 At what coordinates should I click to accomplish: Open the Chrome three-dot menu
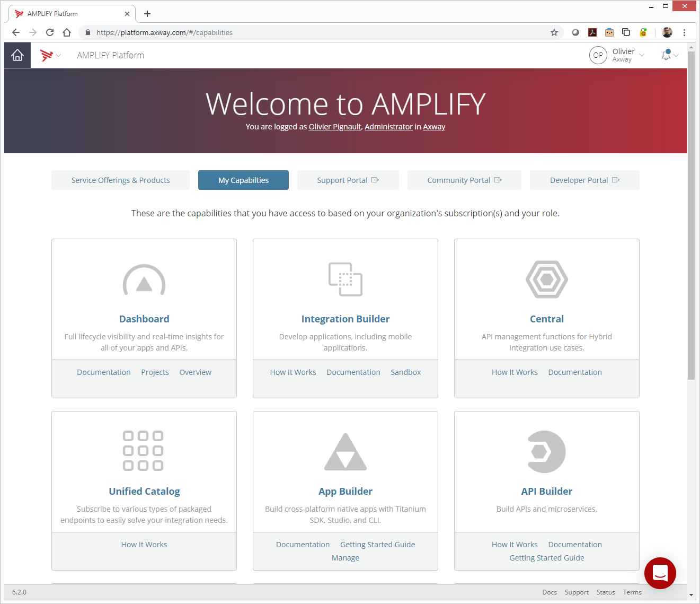pos(685,32)
